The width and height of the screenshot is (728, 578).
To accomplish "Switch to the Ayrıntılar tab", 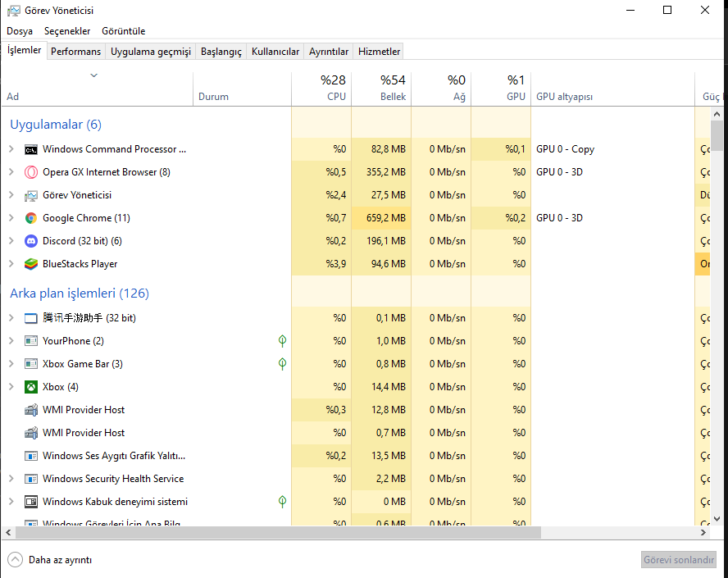I will tap(329, 52).
